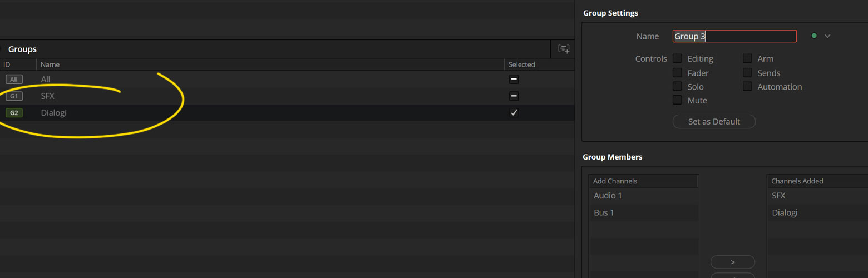Click the G1 group ID badge
Viewport: 868px width, 278px height.
point(14,96)
